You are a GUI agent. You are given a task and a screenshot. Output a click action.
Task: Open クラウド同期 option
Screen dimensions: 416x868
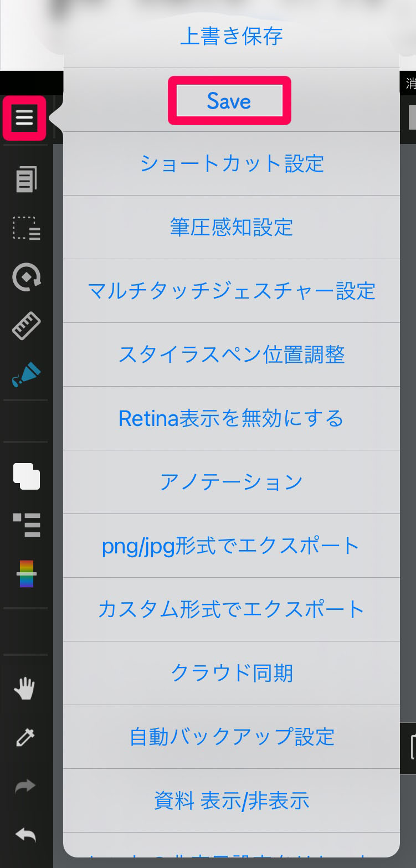click(x=232, y=673)
